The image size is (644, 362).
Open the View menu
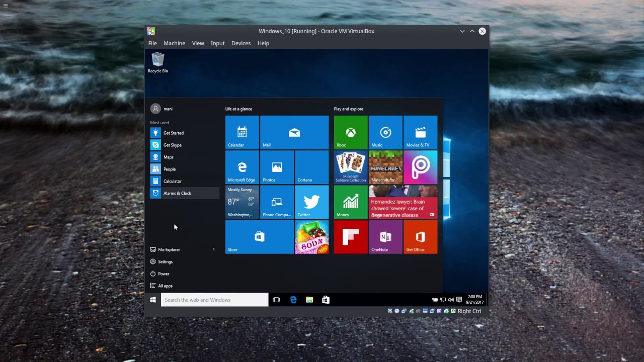pyautogui.click(x=198, y=43)
